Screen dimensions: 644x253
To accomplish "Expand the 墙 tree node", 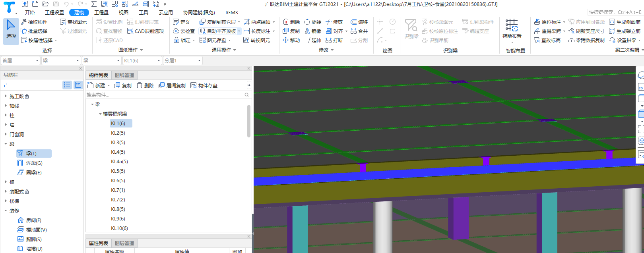I will 6,125.
